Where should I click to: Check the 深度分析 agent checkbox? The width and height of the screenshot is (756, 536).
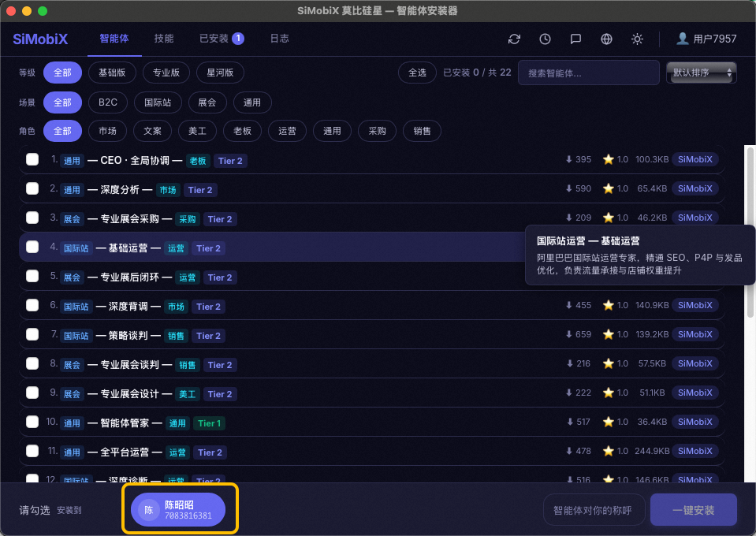(x=32, y=188)
